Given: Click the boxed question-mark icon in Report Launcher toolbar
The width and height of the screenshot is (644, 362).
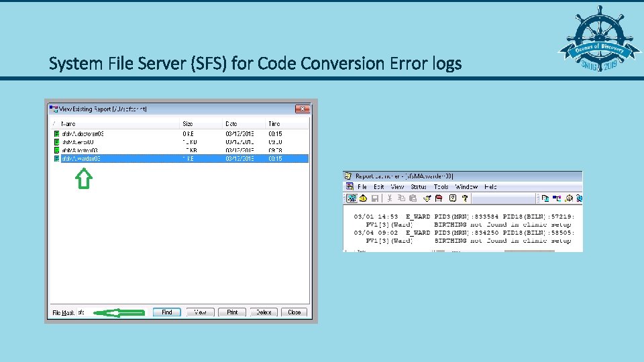Looking at the screenshot, I should coord(453,198).
